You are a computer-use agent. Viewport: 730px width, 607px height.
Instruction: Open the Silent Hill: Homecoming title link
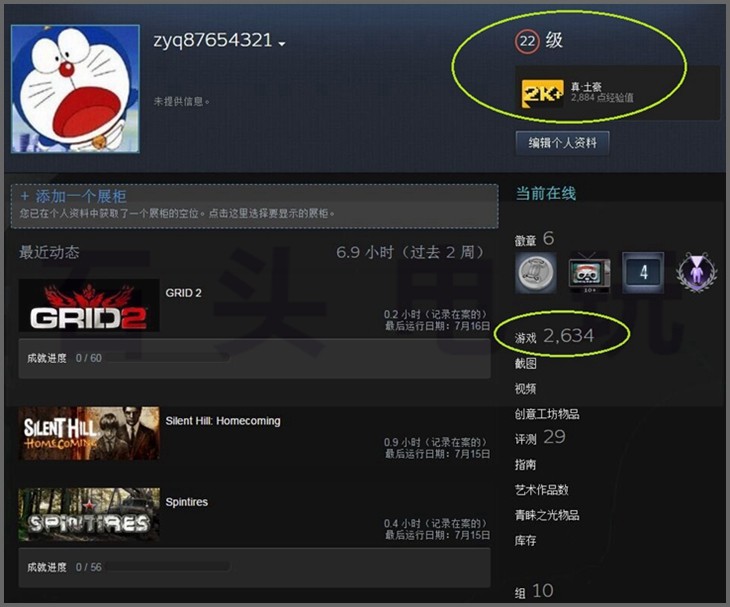click(223, 421)
